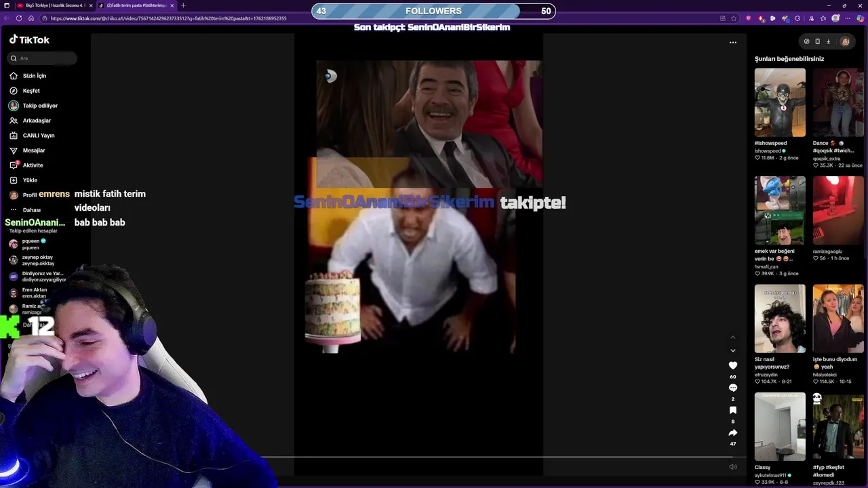Click the split-screen icon in the address bar
The height and width of the screenshot is (488, 868).
click(723, 18)
